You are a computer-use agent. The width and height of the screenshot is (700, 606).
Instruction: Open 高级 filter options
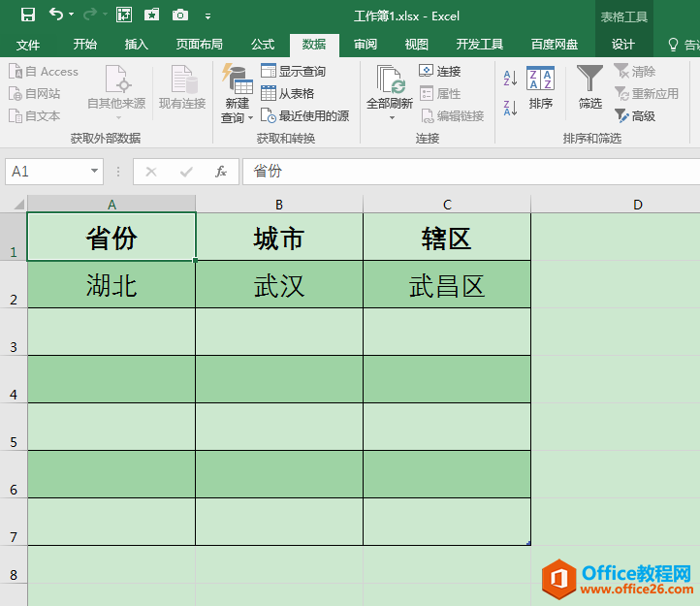(x=634, y=116)
